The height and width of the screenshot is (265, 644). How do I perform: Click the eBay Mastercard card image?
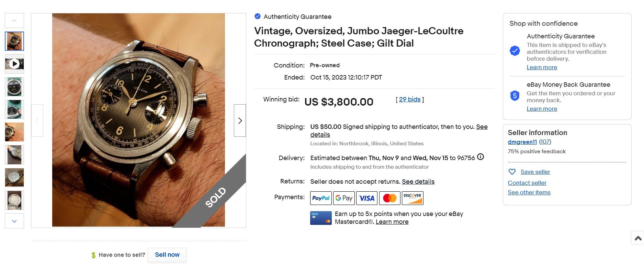coord(321,218)
